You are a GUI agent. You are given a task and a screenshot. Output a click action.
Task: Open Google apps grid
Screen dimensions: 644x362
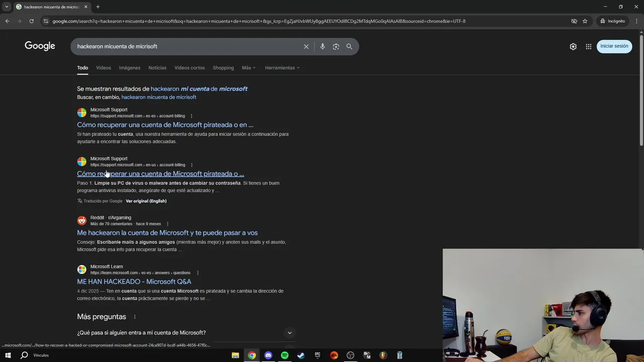(589, 46)
